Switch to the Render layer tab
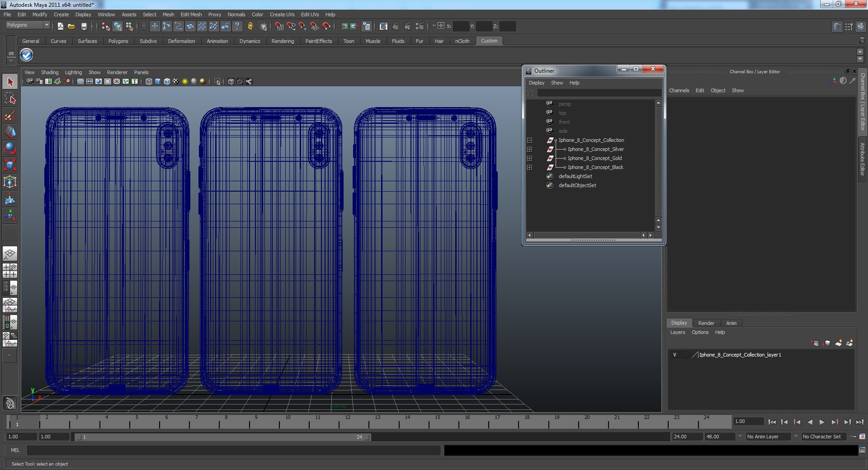Screen dimensions: 868x470 pyautogui.click(x=706, y=323)
